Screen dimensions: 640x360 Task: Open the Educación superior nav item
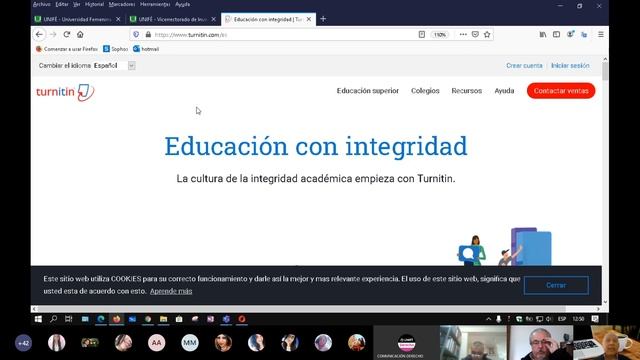368,91
